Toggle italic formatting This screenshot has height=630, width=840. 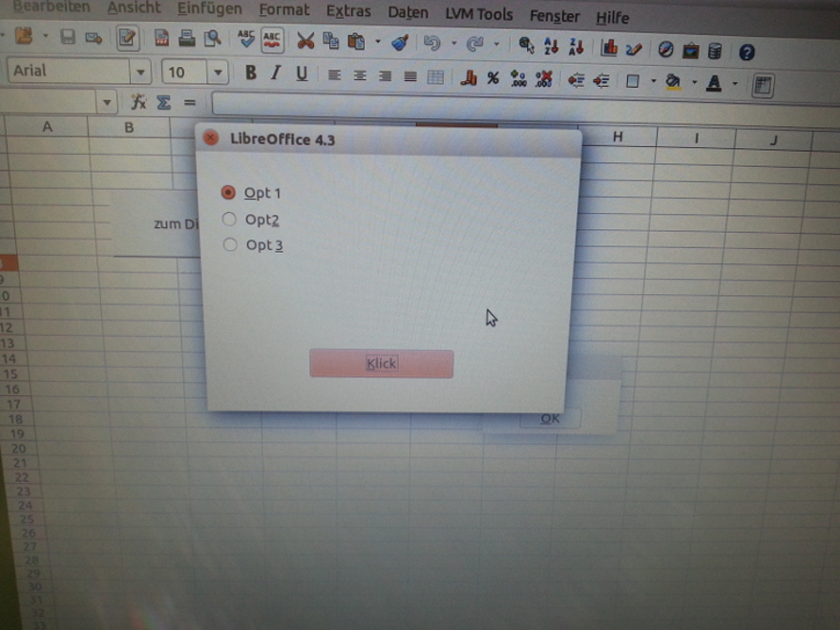point(276,73)
